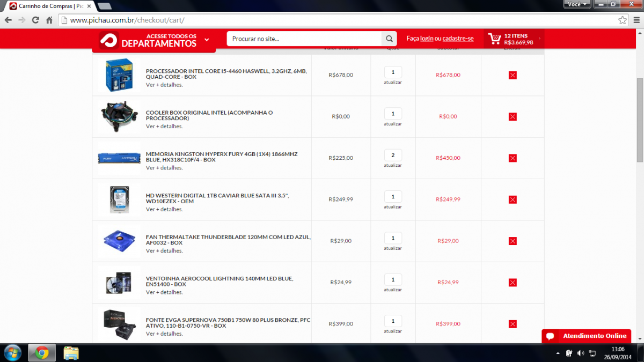The height and width of the screenshot is (362, 644).
Task: Open a new browser tab
Action: pyautogui.click(x=105, y=6)
